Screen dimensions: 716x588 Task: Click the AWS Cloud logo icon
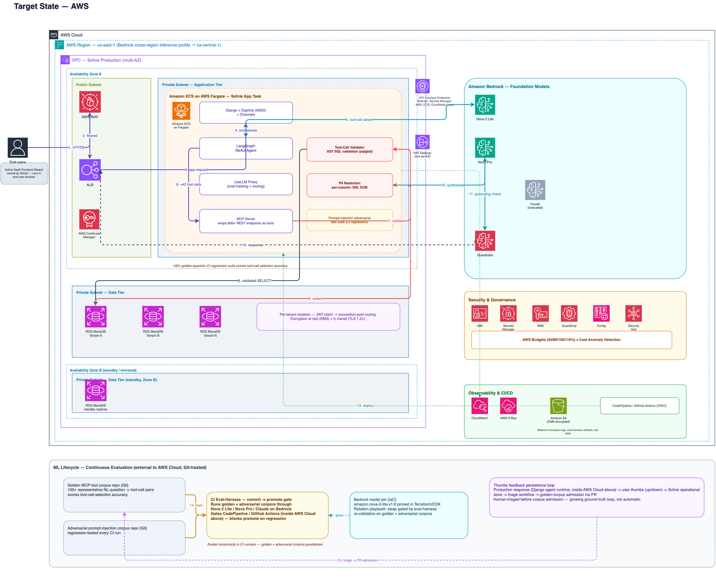[x=54, y=34]
